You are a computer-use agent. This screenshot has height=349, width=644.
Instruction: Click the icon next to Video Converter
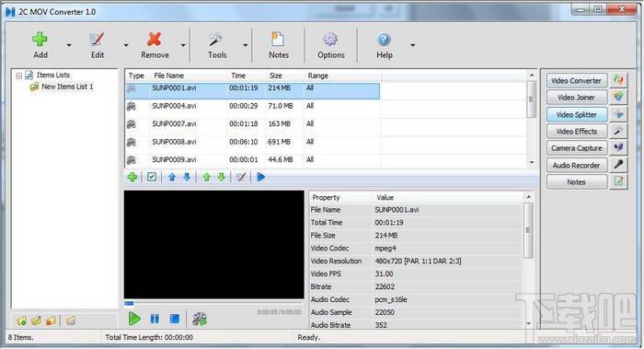[x=618, y=80]
